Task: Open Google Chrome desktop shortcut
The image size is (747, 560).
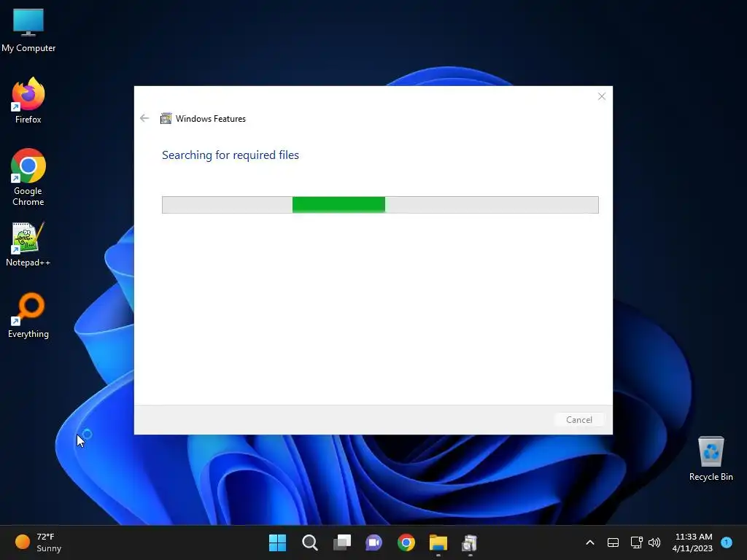Action: 28,176
